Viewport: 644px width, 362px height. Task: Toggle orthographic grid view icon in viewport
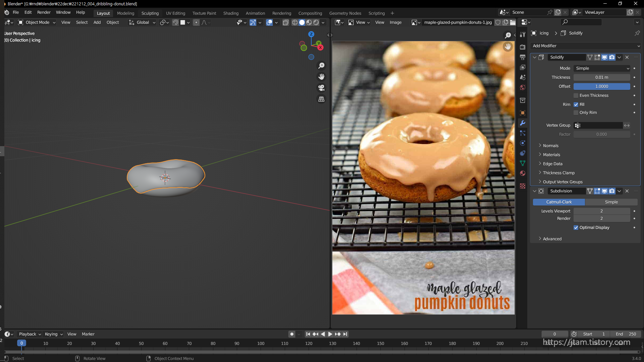coord(321,99)
